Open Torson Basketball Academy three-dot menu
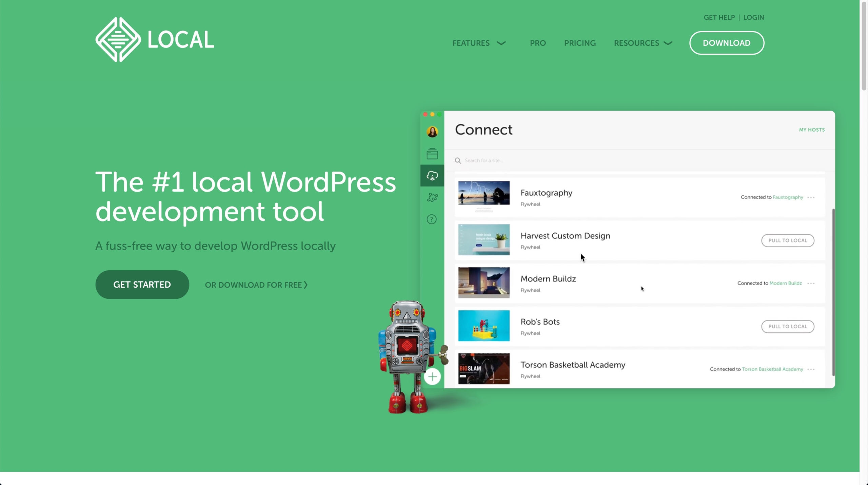Viewport: 868px width, 485px height. tap(811, 369)
